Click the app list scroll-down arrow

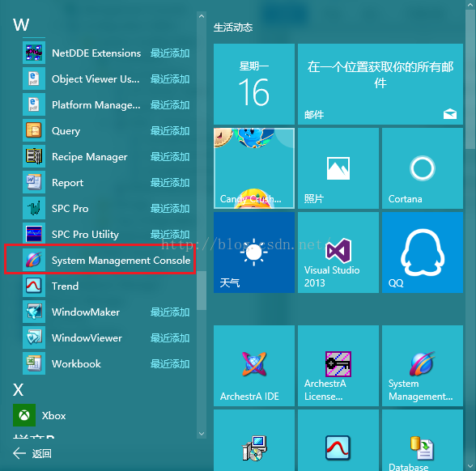(x=202, y=434)
